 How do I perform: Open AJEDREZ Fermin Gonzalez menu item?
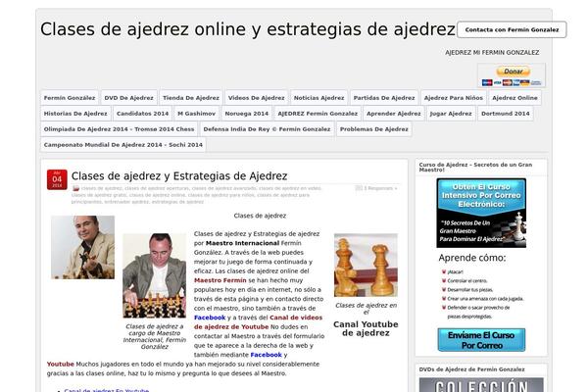(x=318, y=114)
